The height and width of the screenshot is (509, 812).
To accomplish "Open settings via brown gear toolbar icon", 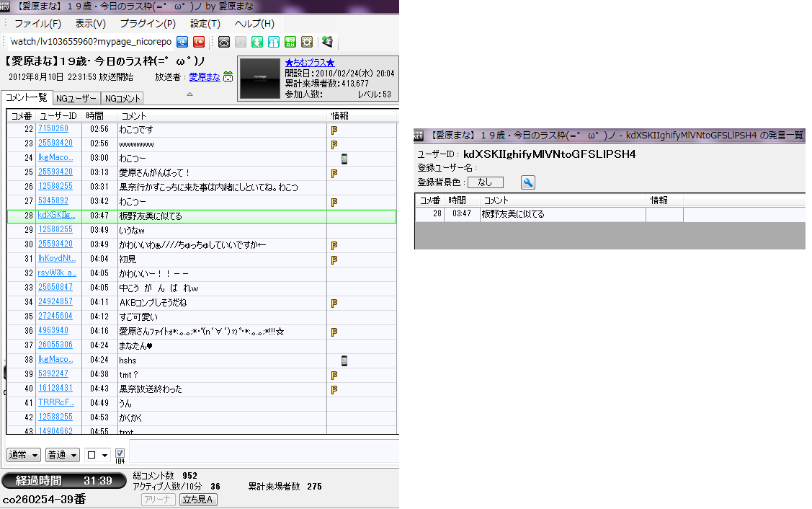I will (307, 42).
